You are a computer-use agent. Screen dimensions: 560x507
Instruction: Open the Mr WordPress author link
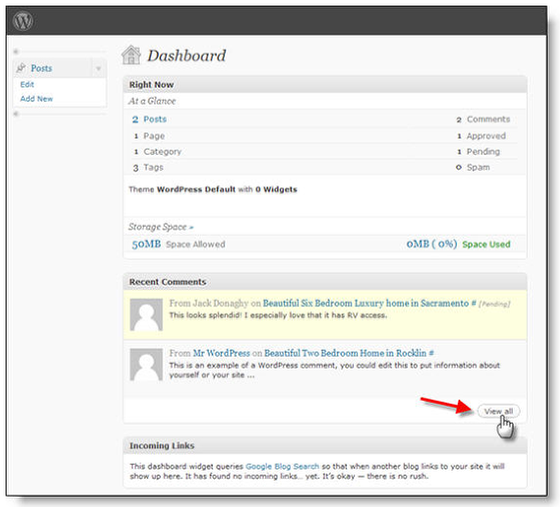pos(221,353)
